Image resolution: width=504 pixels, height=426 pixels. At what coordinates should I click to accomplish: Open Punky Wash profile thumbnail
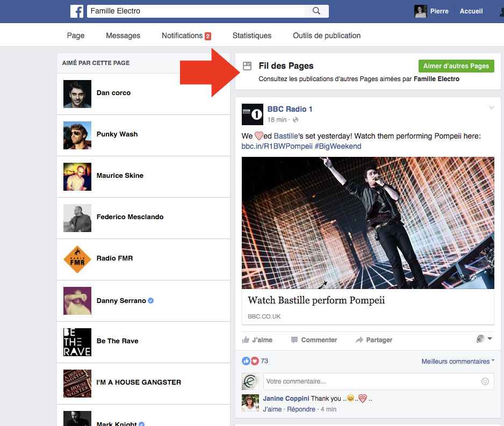(x=77, y=135)
